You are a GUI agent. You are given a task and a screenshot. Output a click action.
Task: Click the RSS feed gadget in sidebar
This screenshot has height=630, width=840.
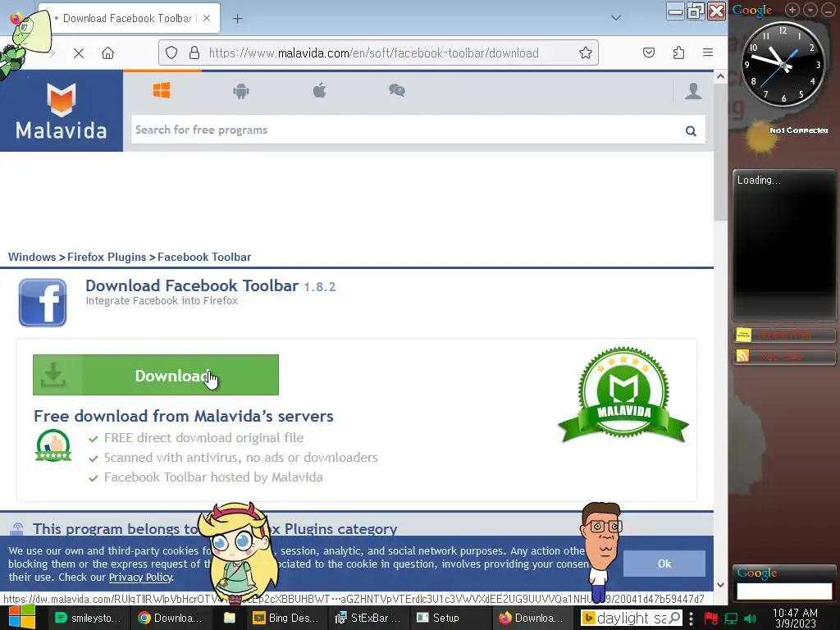pyautogui.click(x=783, y=357)
